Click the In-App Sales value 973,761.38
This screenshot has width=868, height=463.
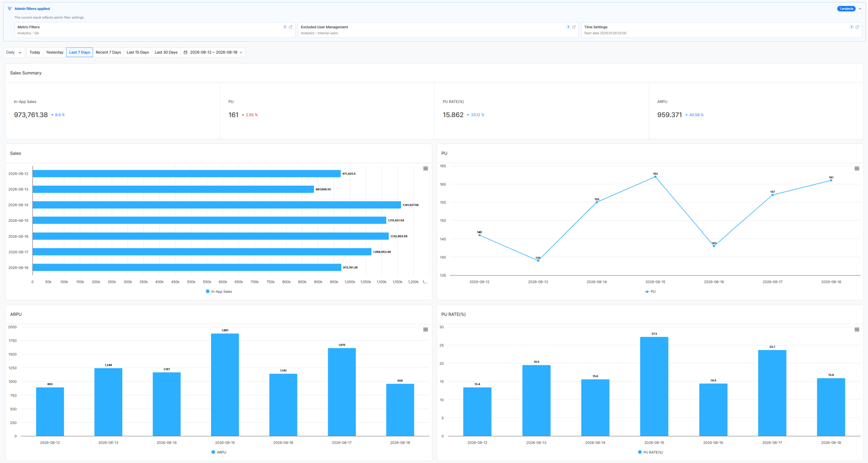[x=31, y=115]
